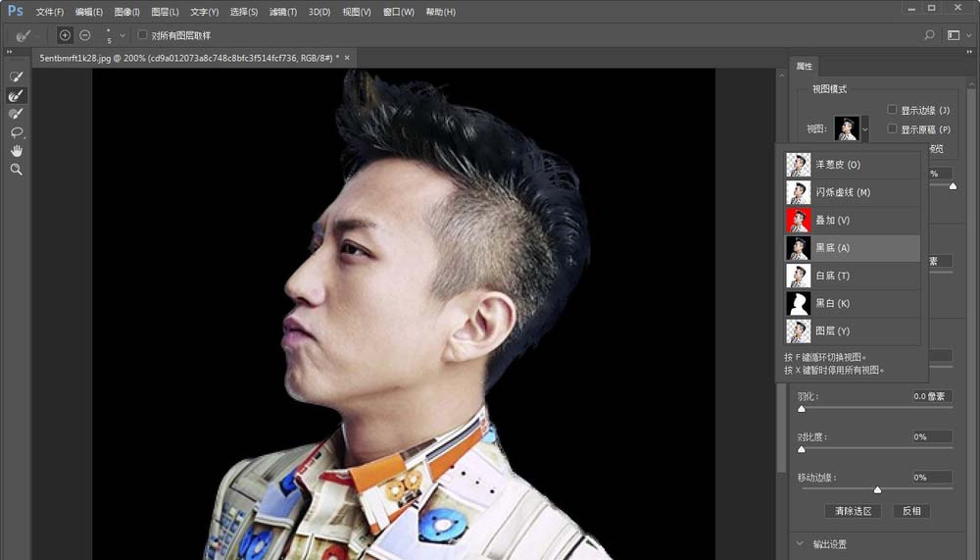Click the plus add-to-selection icon

pyautogui.click(x=65, y=35)
